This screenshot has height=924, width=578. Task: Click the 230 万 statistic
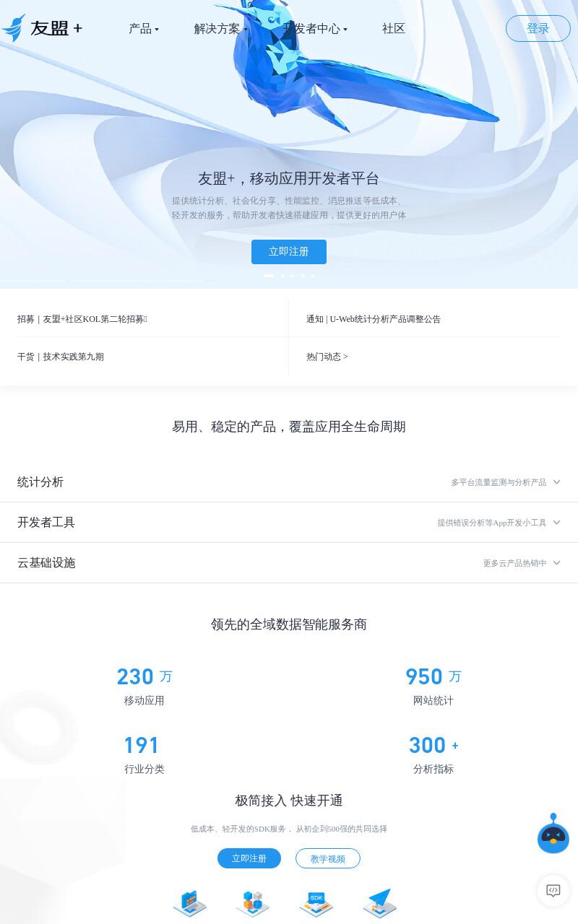(144, 676)
